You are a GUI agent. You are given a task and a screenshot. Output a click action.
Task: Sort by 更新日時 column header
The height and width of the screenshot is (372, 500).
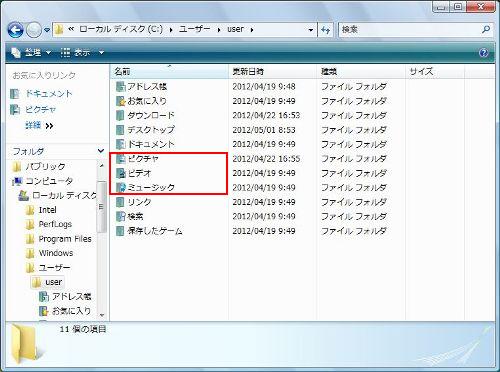point(272,71)
